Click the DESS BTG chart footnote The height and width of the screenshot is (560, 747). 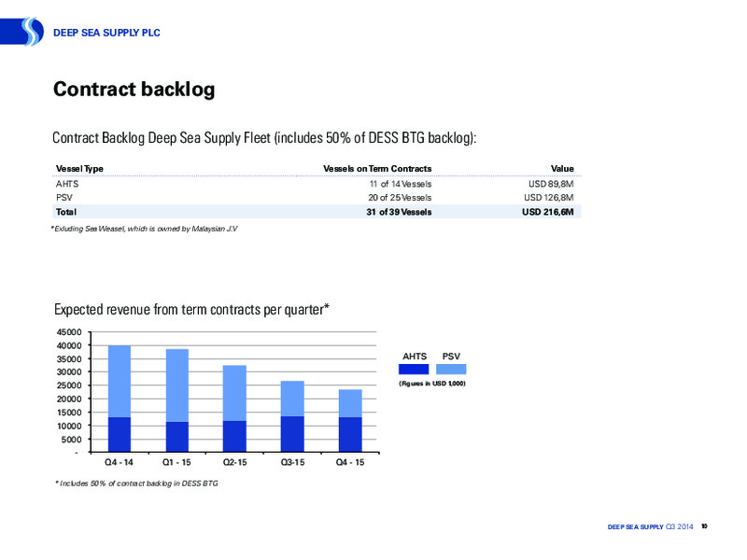136,483
